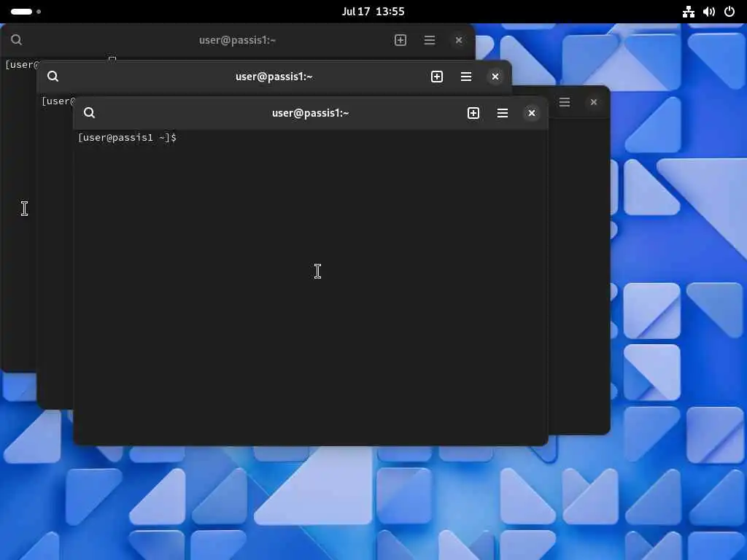Open the volume icon in top bar
This screenshot has height=560, width=747.
(709, 12)
